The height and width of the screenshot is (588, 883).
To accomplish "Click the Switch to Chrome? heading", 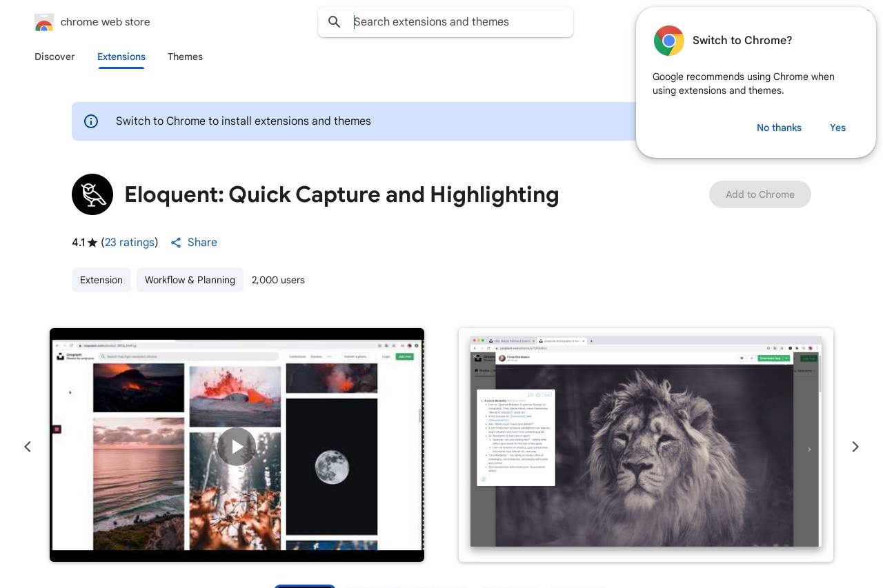I will click(742, 41).
